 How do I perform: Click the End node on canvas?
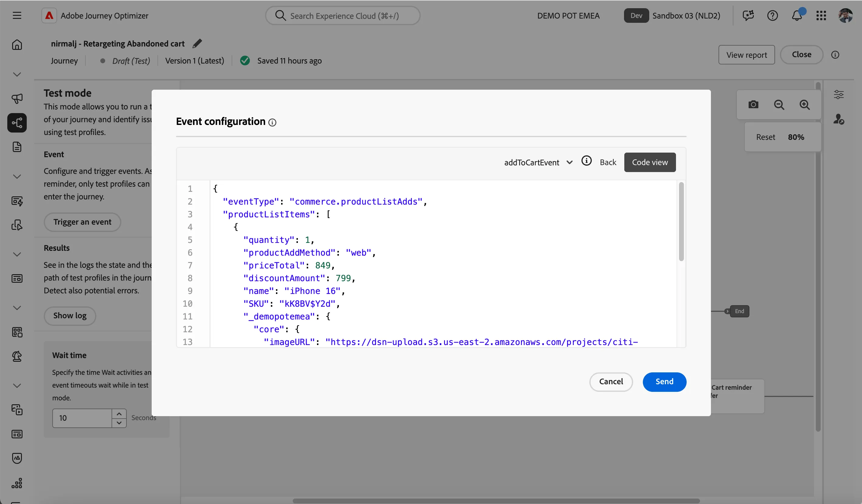tap(739, 311)
